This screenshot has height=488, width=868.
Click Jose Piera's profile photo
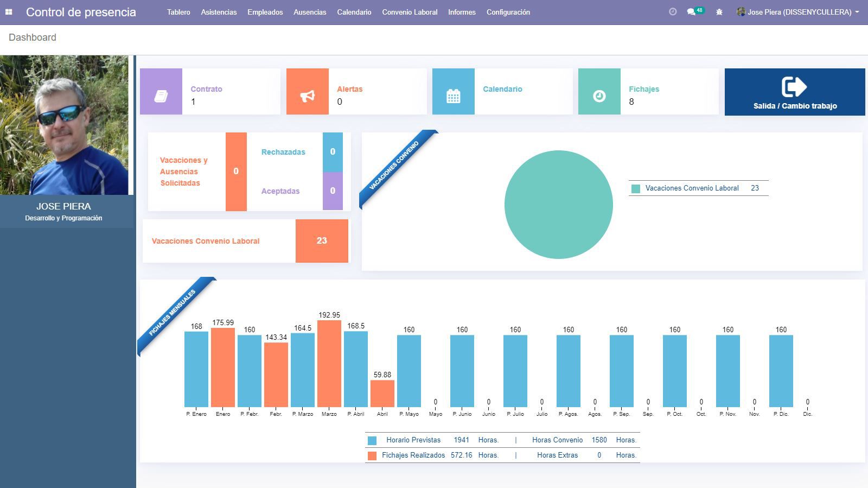[64, 125]
